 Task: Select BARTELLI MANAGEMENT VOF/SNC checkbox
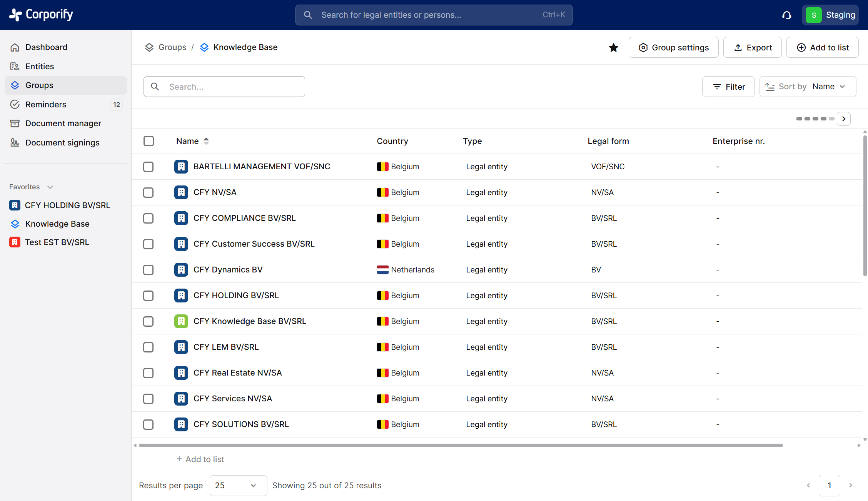click(149, 167)
